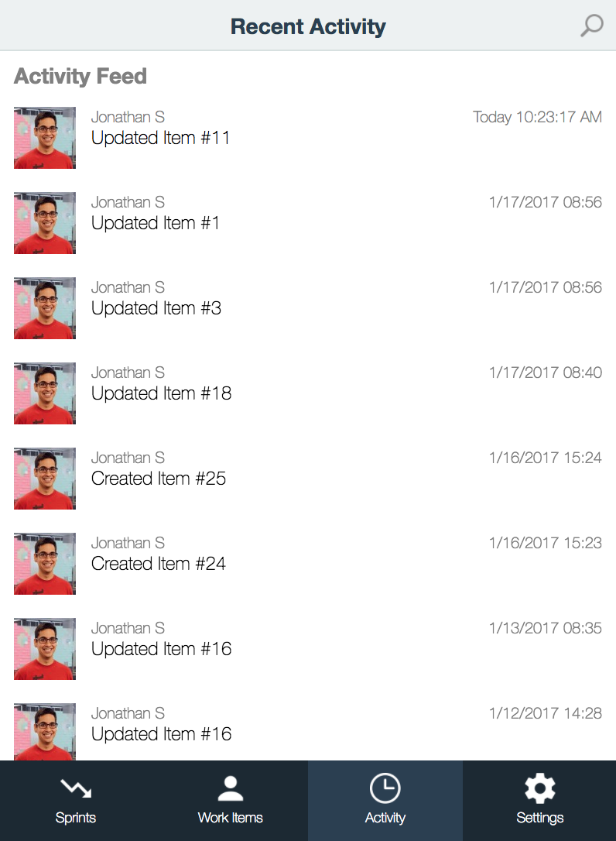Select the Updated Item #3 activity
Viewport: 616px width, 841px height.
[308, 308]
